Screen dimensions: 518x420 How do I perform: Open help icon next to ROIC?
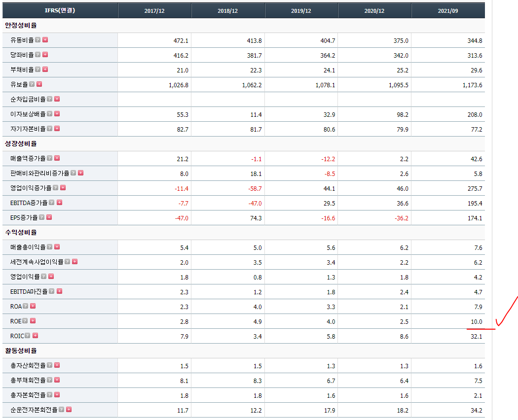[28, 336]
